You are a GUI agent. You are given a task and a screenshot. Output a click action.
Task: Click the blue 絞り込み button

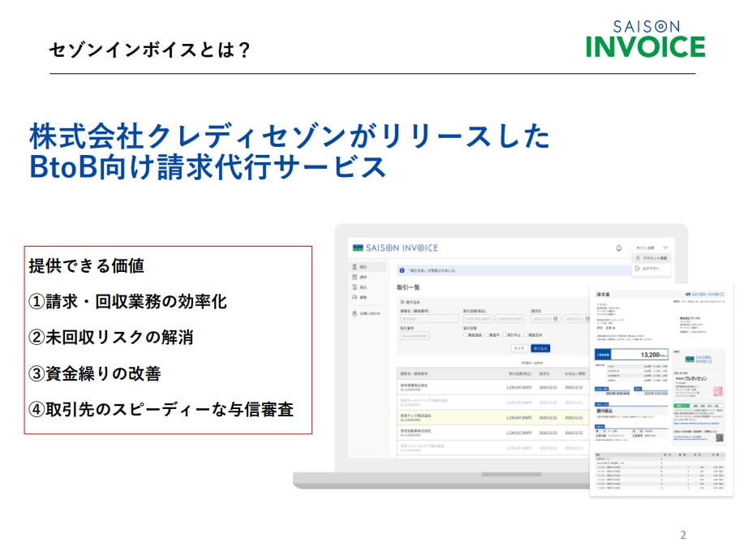pyautogui.click(x=540, y=348)
